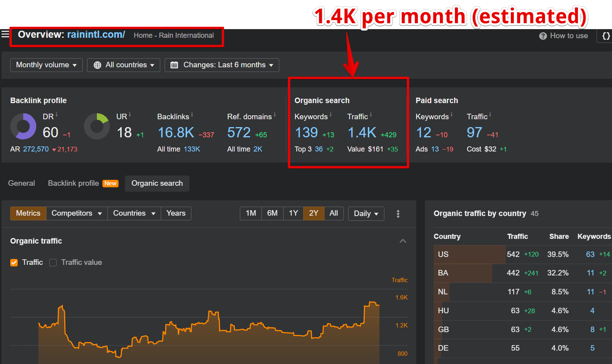Click info icon beside Paid search Traffic

pyautogui.click(x=490, y=115)
